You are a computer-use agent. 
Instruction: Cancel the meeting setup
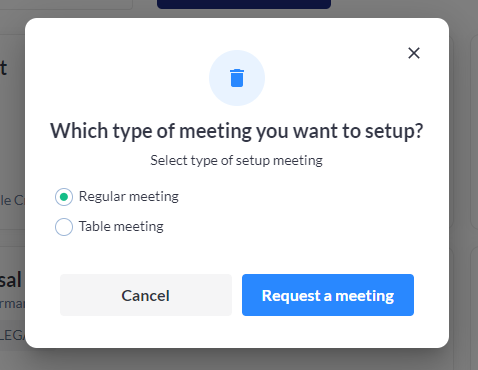[x=146, y=295]
